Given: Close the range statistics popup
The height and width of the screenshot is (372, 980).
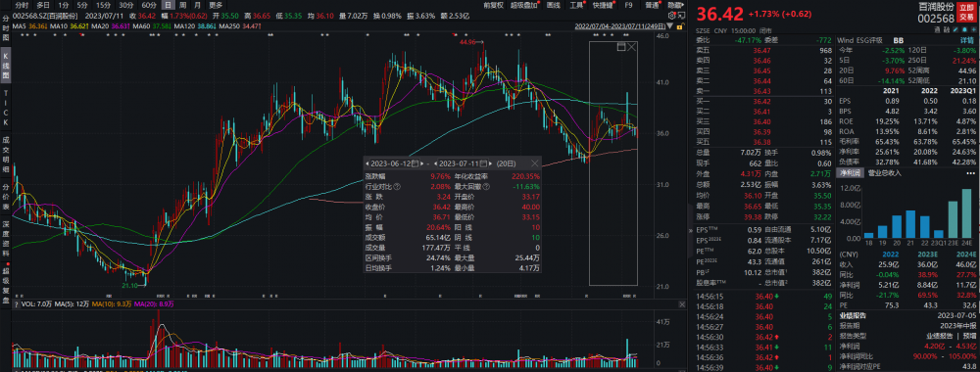Looking at the screenshot, I should (534, 163).
